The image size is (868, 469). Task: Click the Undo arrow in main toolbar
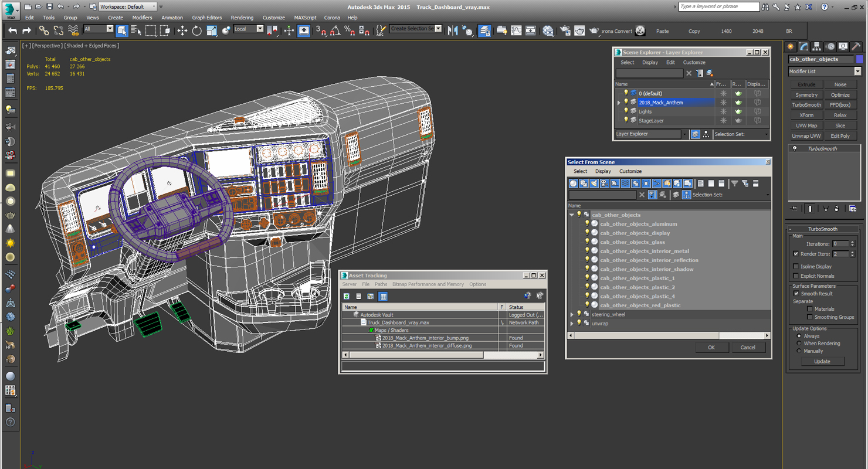(x=12, y=30)
